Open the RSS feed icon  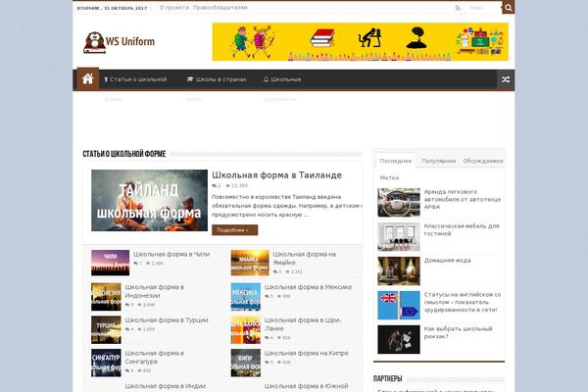click(x=458, y=8)
